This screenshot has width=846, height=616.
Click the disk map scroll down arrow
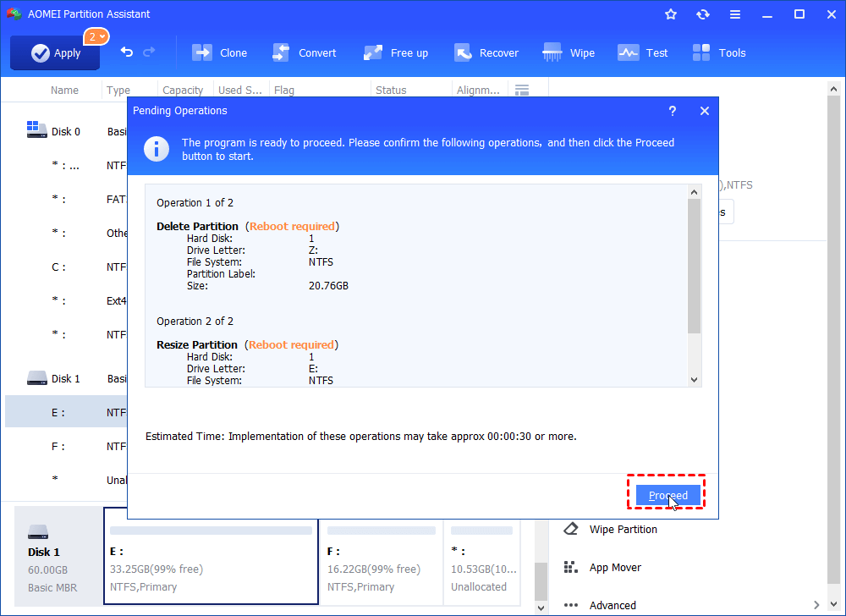(x=541, y=608)
